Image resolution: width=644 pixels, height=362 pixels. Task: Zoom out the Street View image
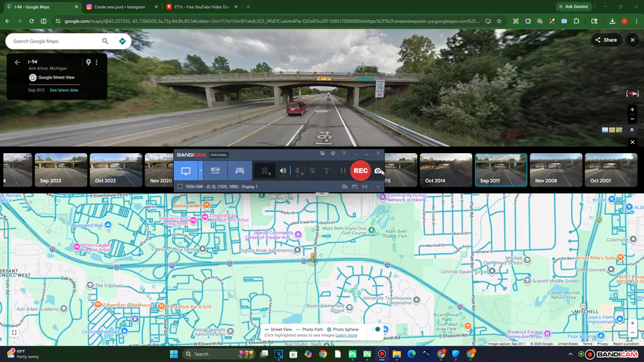[x=633, y=119]
